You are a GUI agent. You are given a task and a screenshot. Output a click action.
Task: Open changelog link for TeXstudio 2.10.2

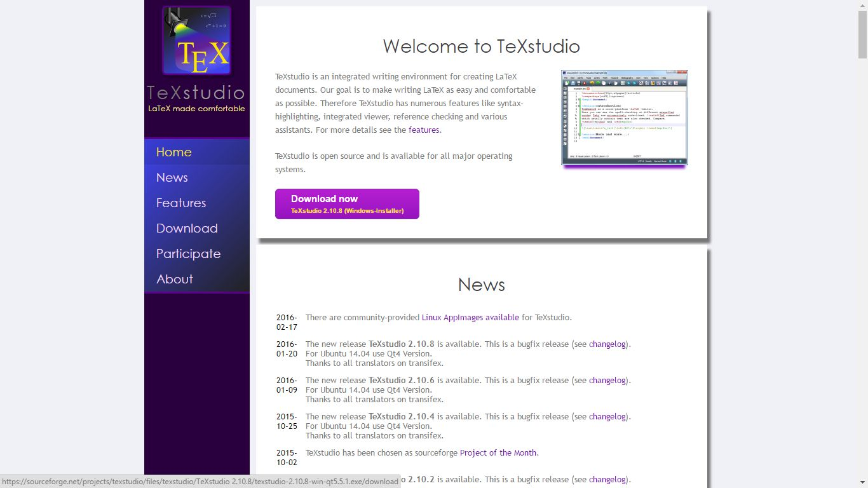point(607,479)
